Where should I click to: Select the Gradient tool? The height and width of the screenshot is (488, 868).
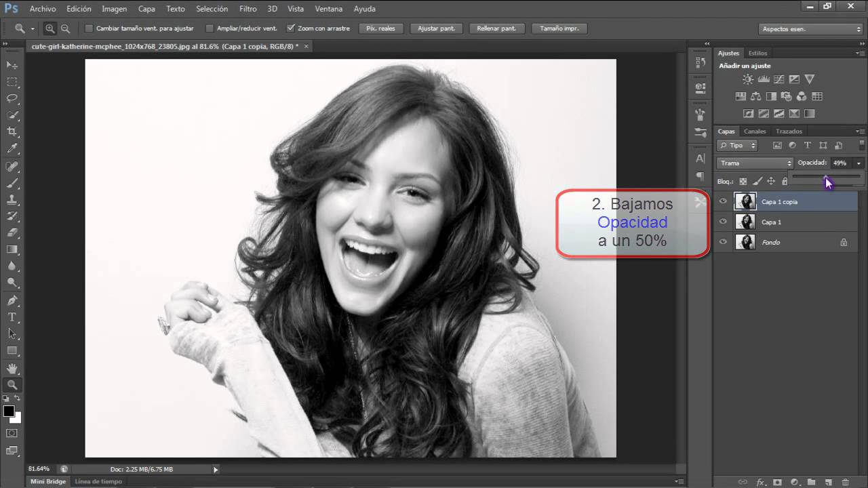[x=12, y=249]
